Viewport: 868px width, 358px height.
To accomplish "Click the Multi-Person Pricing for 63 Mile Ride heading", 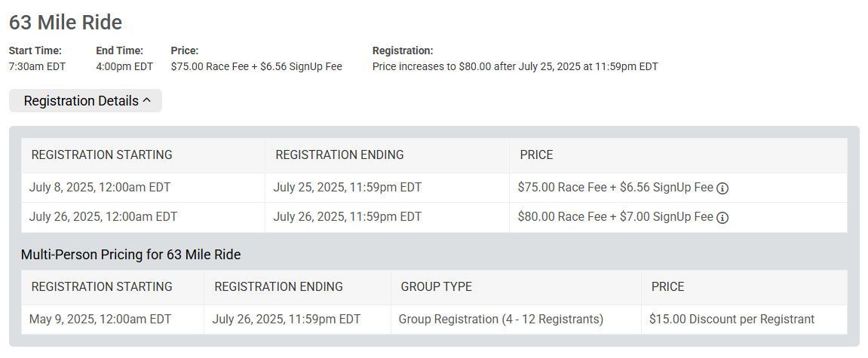I will pos(130,255).
